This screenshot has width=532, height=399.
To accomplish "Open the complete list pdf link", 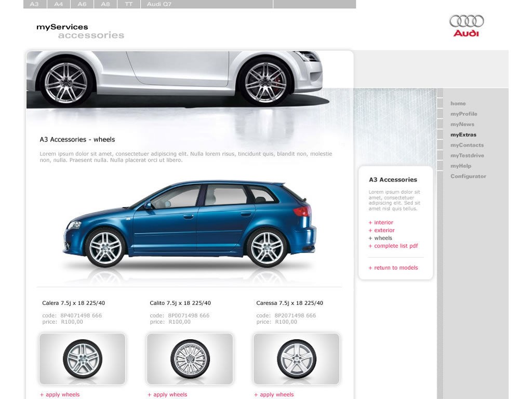I will pyautogui.click(x=393, y=246).
